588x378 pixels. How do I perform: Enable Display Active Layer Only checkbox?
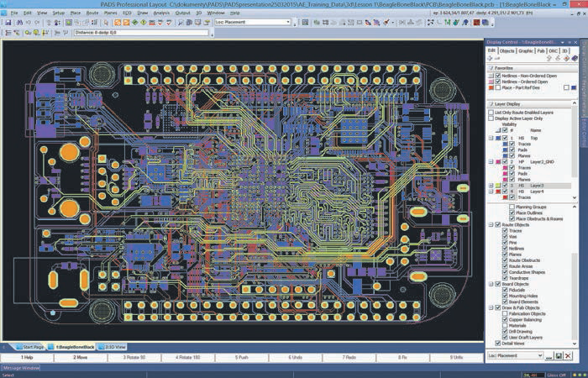click(x=491, y=118)
